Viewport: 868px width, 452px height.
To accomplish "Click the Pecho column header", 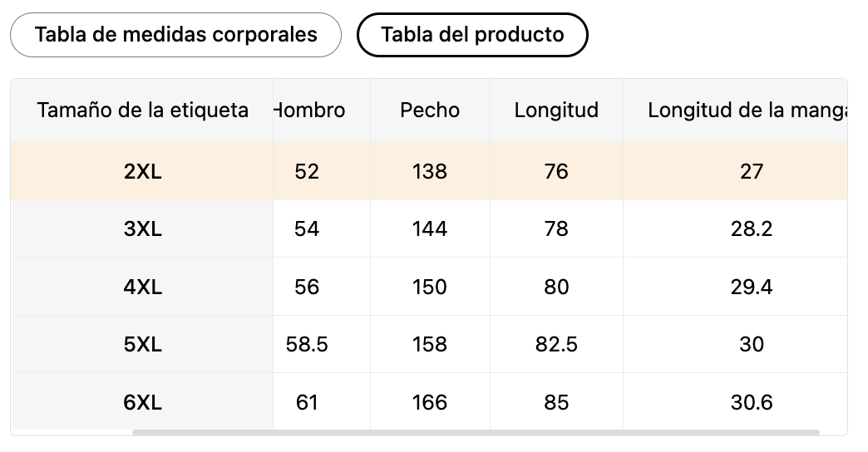I will 430,111.
